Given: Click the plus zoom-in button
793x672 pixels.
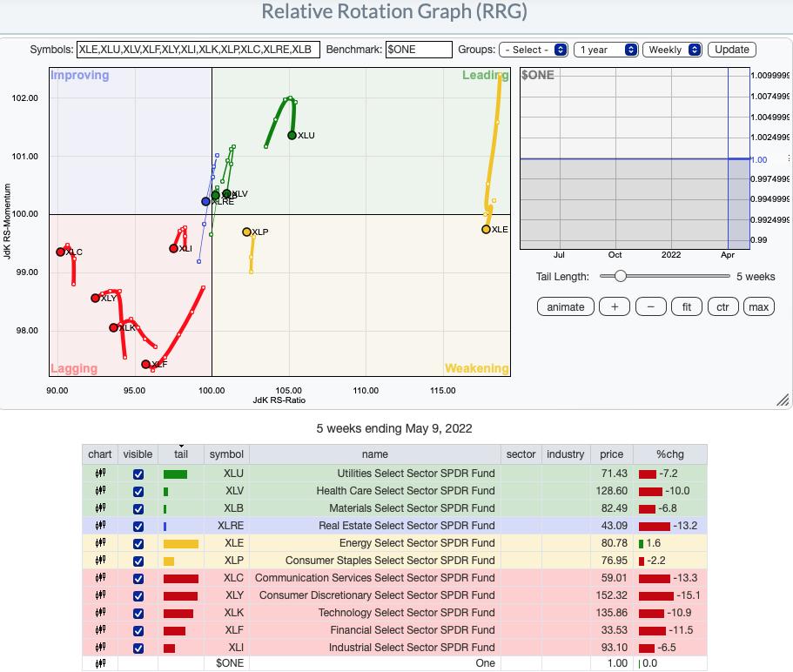Looking at the screenshot, I should (615, 306).
